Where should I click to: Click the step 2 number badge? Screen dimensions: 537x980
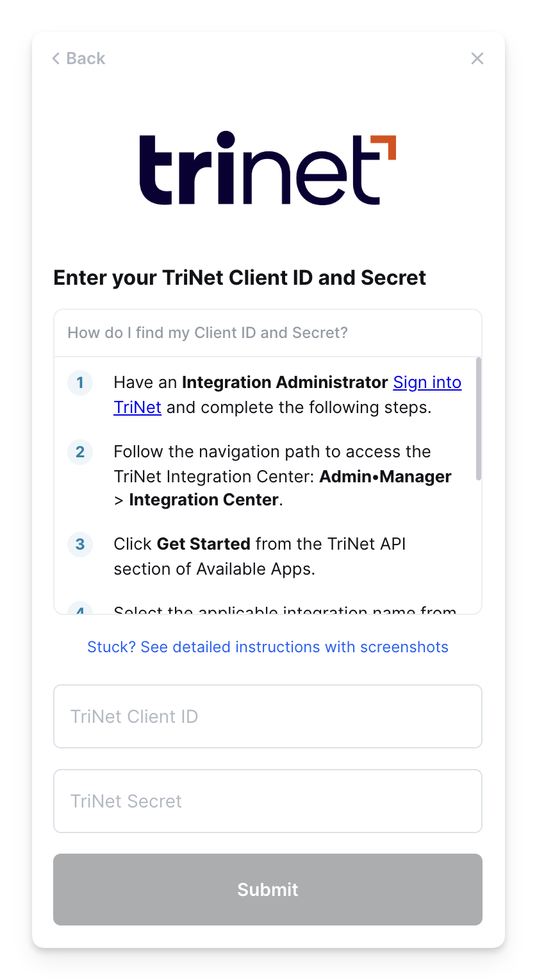pyautogui.click(x=80, y=452)
